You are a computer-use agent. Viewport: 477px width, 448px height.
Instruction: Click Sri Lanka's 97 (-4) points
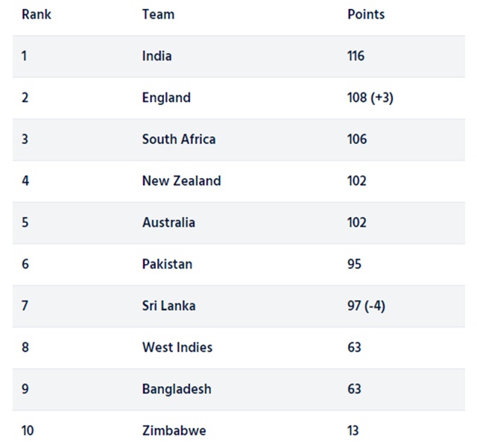[x=366, y=306]
